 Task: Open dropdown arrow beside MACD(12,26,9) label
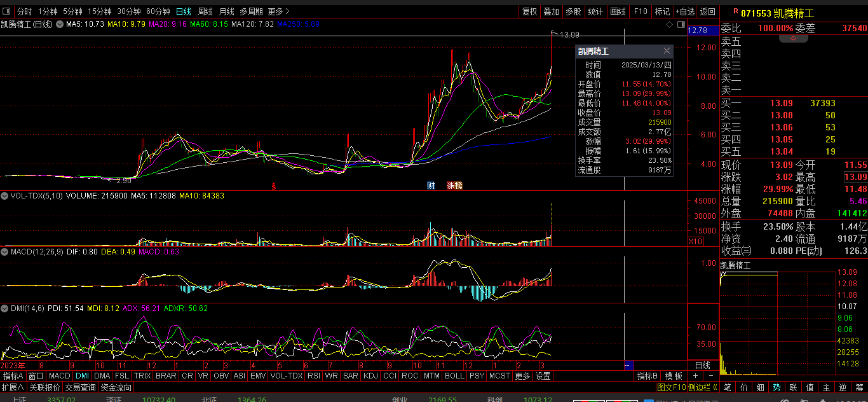point(4,252)
